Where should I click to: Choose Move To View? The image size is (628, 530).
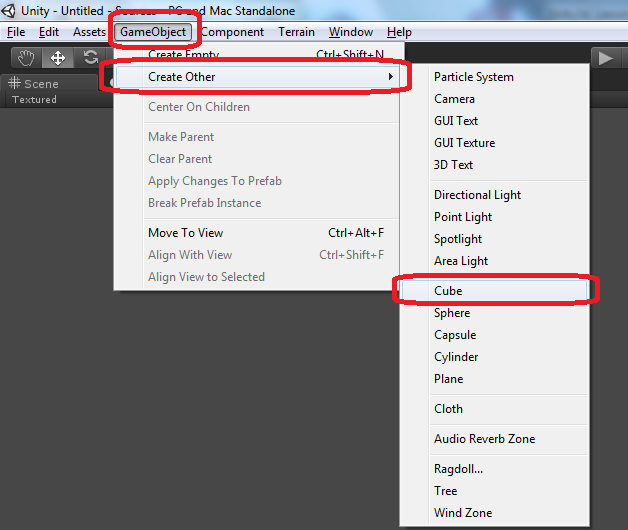[x=258, y=233]
